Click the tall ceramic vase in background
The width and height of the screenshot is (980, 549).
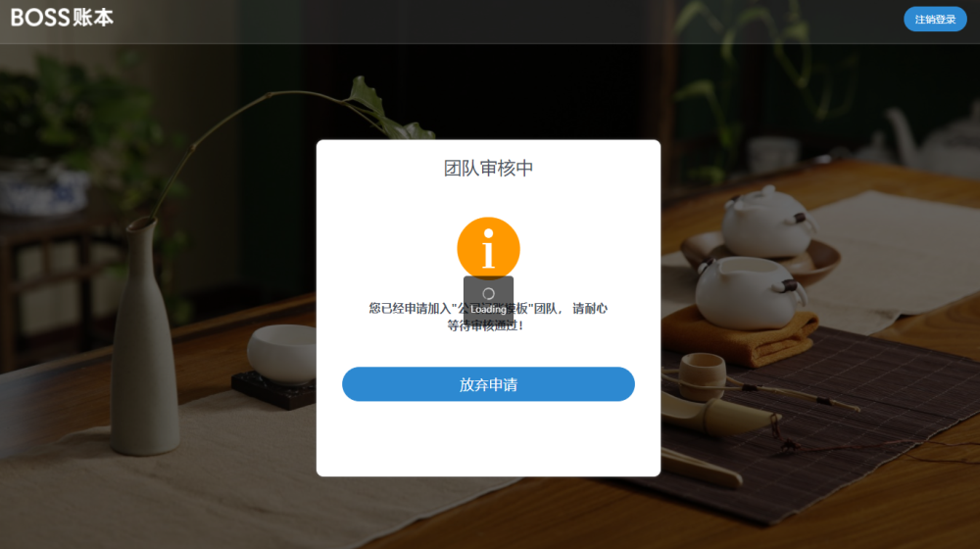coord(145,336)
